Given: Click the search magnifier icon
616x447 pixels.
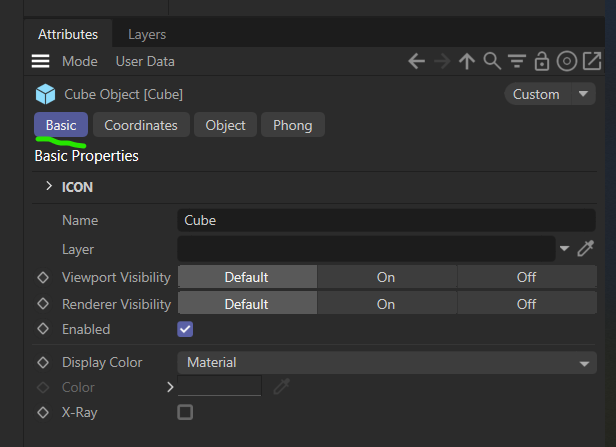Looking at the screenshot, I should click(x=491, y=61).
